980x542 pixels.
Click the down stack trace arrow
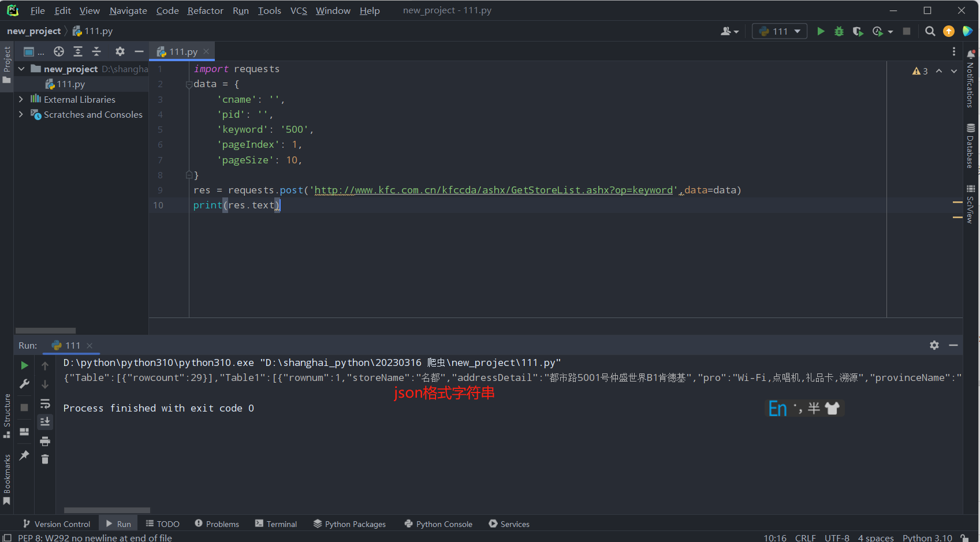tap(45, 384)
